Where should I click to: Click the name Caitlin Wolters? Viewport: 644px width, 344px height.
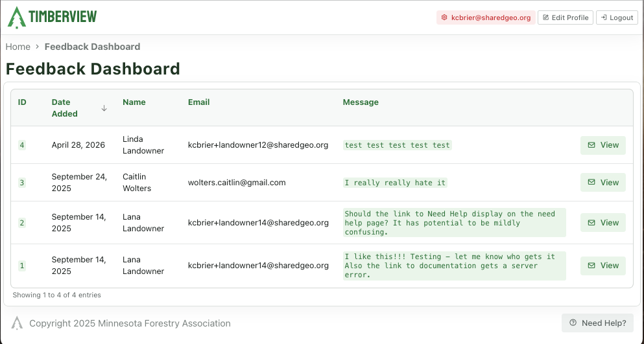click(x=137, y=183)
